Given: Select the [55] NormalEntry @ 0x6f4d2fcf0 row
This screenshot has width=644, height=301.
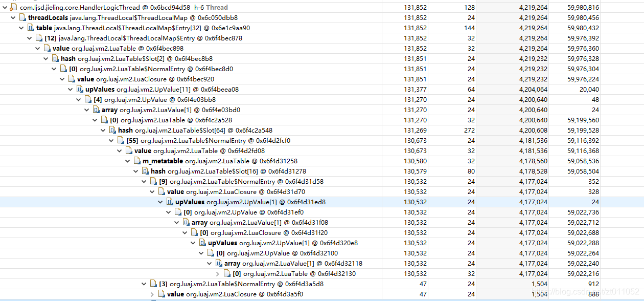Looking at the screenshot, I should (322, 141).
